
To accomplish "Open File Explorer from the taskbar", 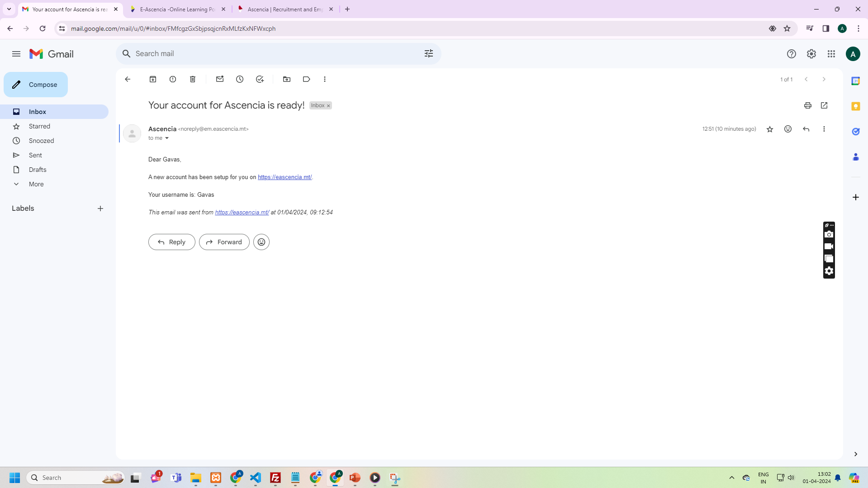I will pos(195,478).
